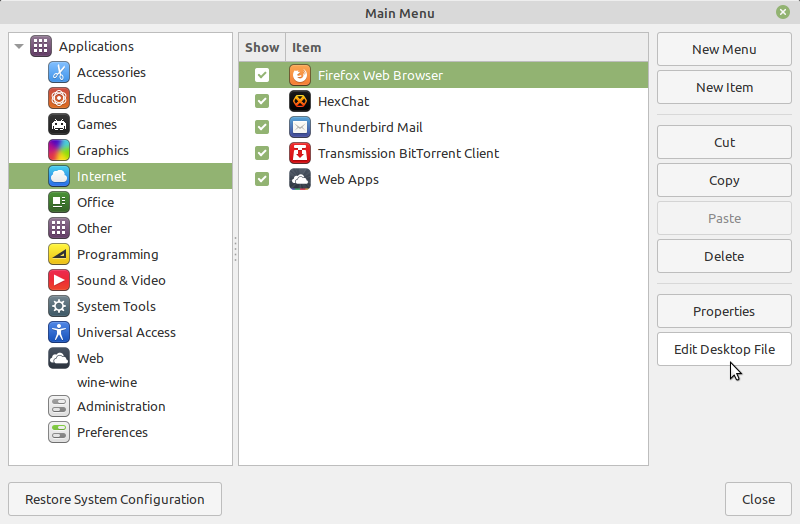The image size is (800, 524).
Task: Click the Thunderbird Mail envelope icon
Action: coord(300,128)
